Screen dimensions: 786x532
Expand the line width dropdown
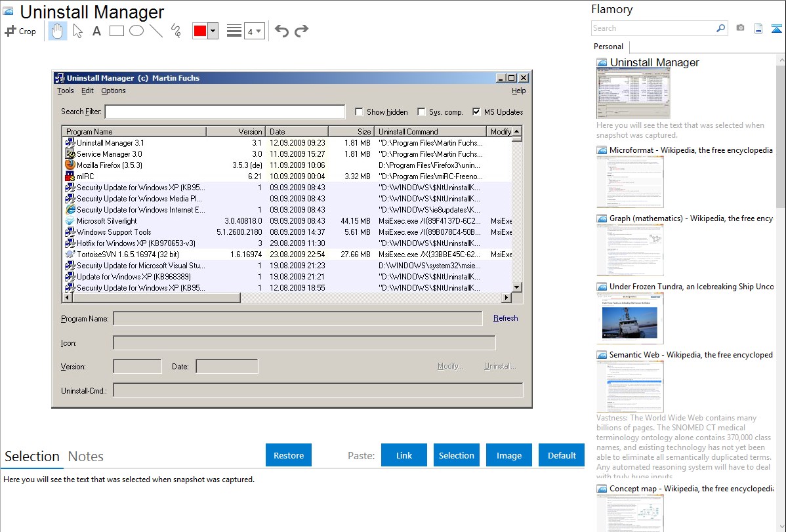coord(254,31)
